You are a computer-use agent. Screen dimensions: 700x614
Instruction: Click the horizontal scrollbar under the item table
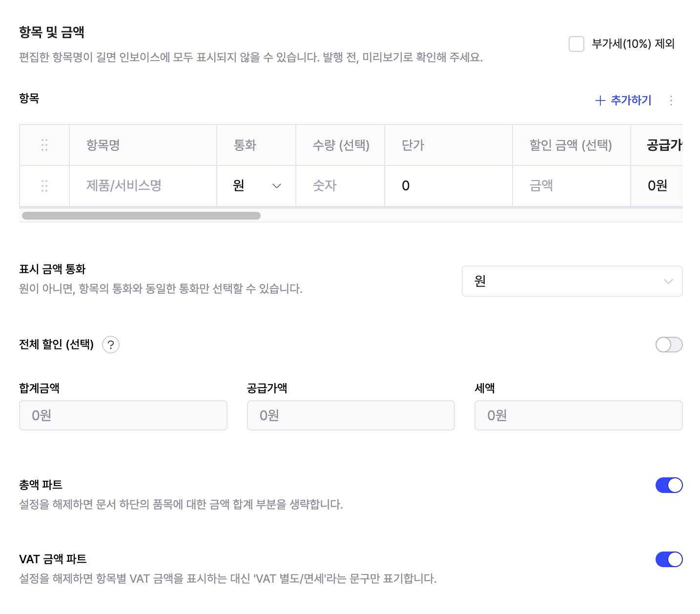pyautogui.click(x=141, y=216)
